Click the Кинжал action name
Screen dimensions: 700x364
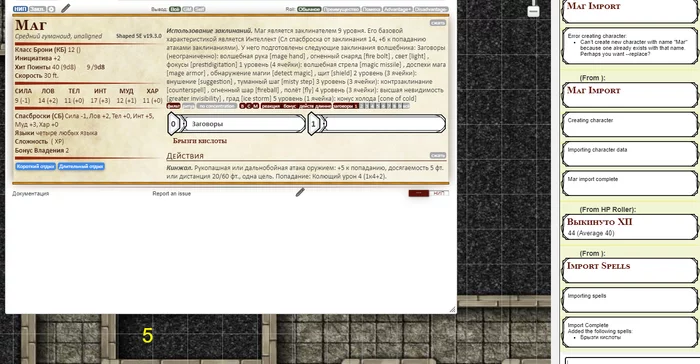tap(179, 168)
